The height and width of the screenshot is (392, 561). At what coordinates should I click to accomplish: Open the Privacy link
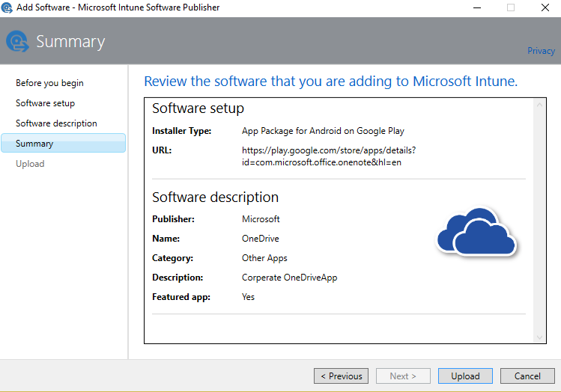coord(541,51)
